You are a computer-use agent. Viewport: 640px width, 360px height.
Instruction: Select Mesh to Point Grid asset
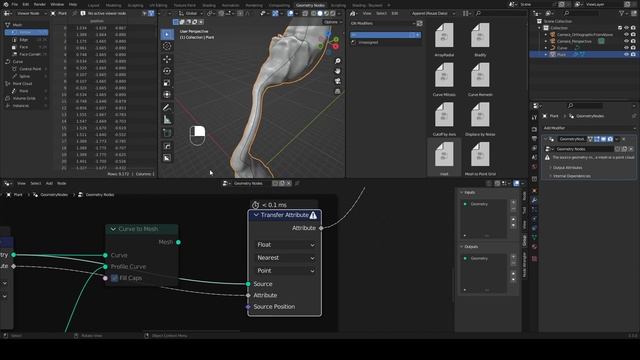click(480, 155)
